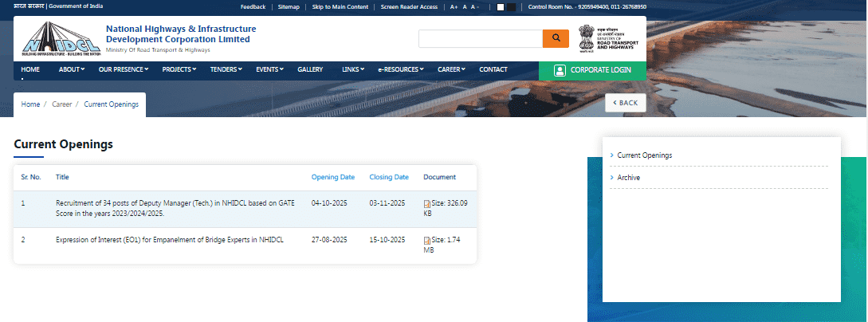Image resolution: width=868 pixels, height=322 pixels.
Task: Open the GALLERY menu item
Action: (x=310, y=70)
